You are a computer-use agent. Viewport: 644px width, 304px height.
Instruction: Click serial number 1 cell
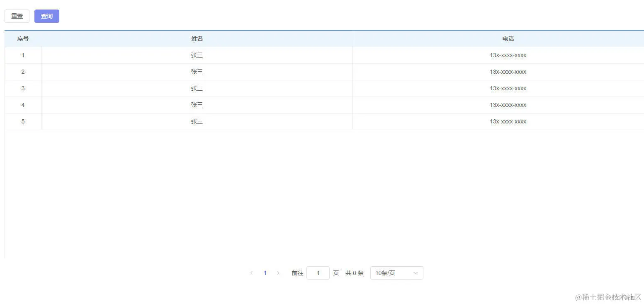pos(23,55)
